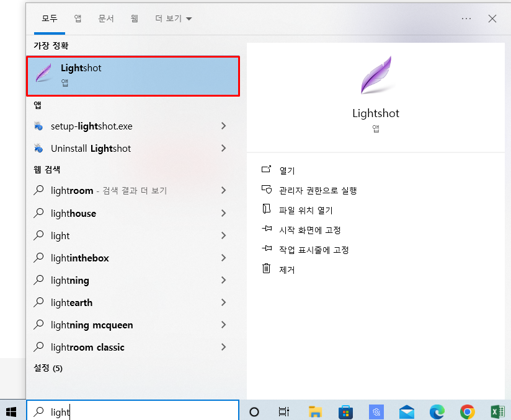Click the magnifier icon next to lightearth
The height and width of the screenshot is (420, 511).
tap(38, 302)
